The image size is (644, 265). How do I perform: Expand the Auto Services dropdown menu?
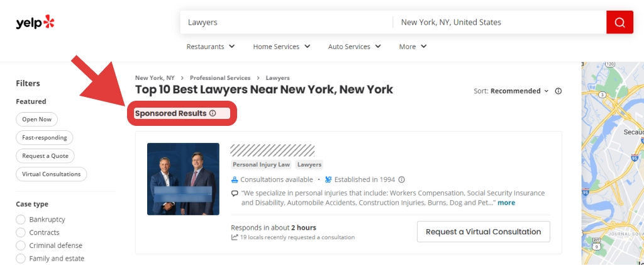pyautogui.click(x=355, y=47)
